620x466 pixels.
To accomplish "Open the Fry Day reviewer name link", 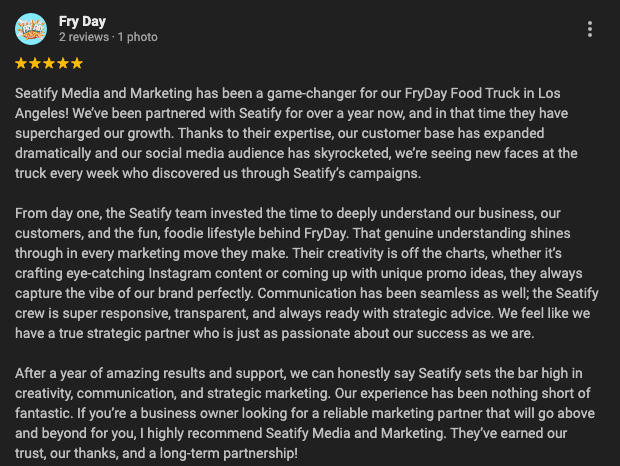I will pos(84,20).
